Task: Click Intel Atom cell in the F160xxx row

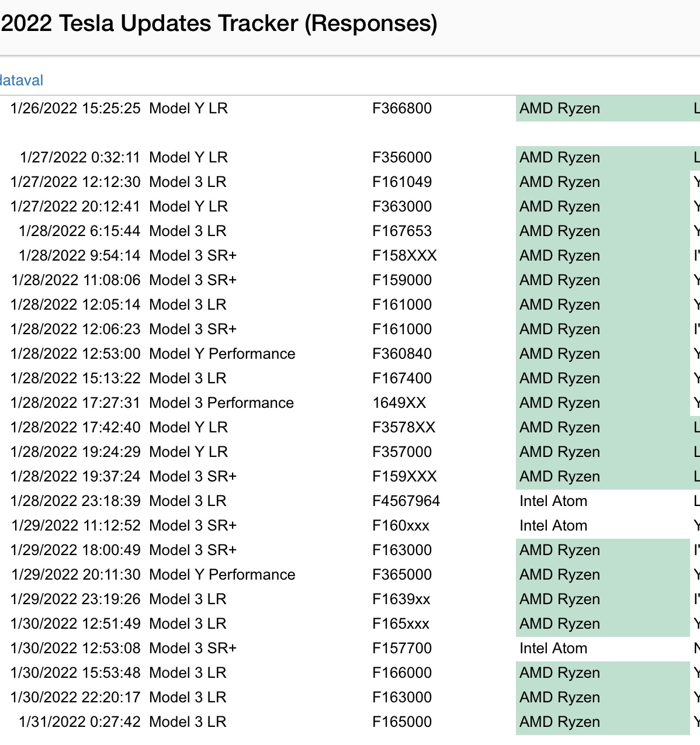Action: [x=553, y=525]
